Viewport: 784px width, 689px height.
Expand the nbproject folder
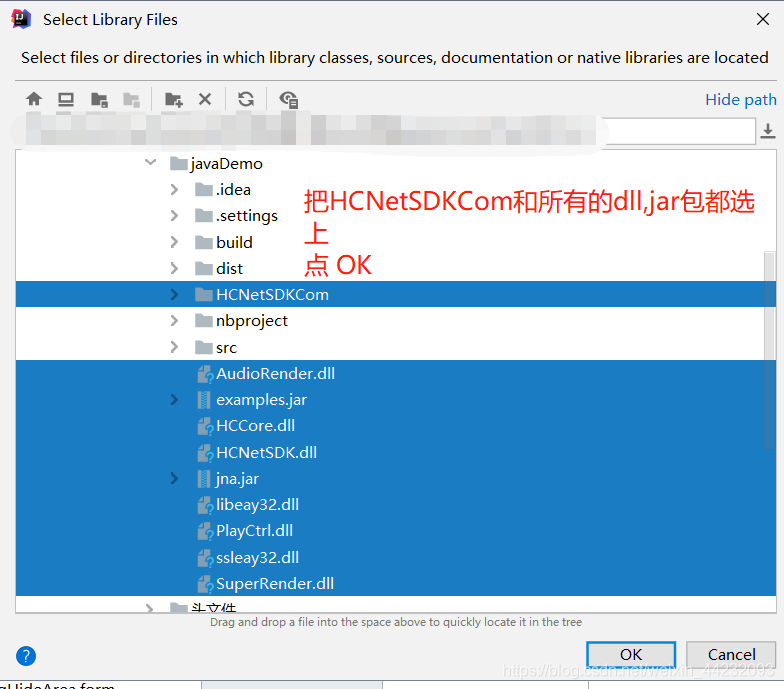[x=174, y=320]
